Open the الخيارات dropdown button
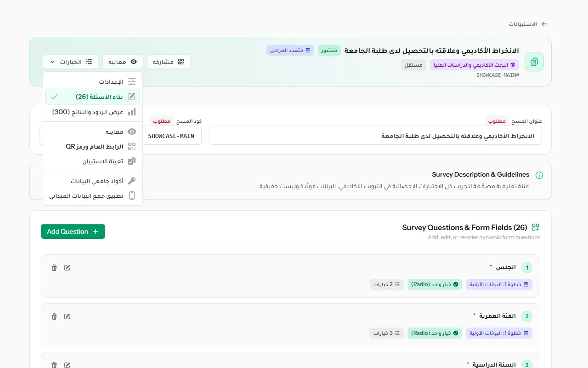Screen dimensions: 588x368 [71, 62]
